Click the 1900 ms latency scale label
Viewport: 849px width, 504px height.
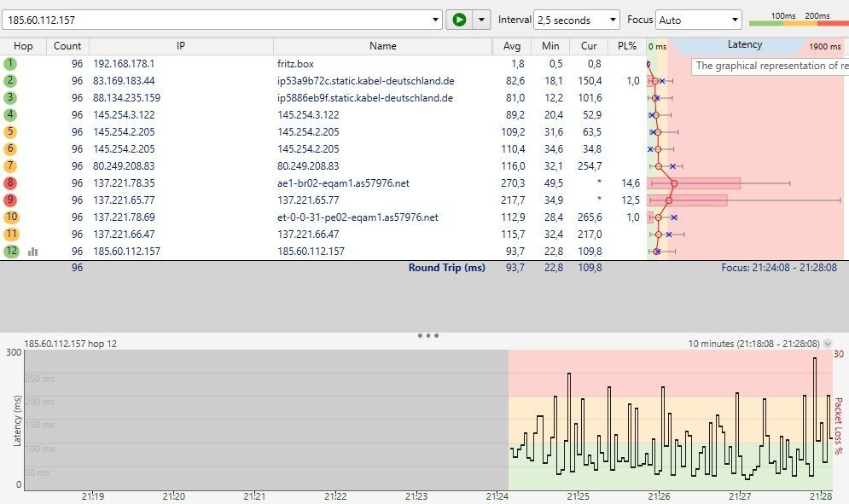(x=825, y=47)
